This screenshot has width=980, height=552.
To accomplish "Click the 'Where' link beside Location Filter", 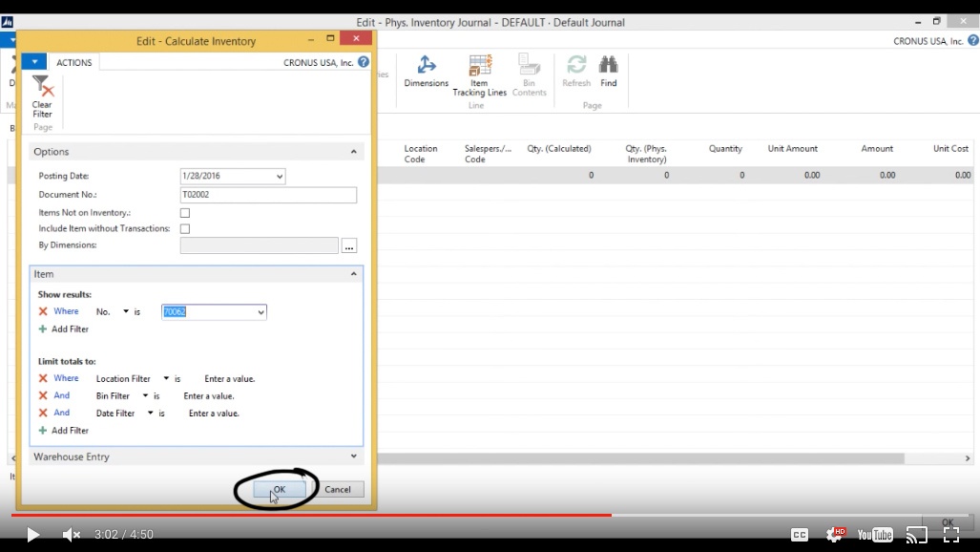I will [66, 378].
